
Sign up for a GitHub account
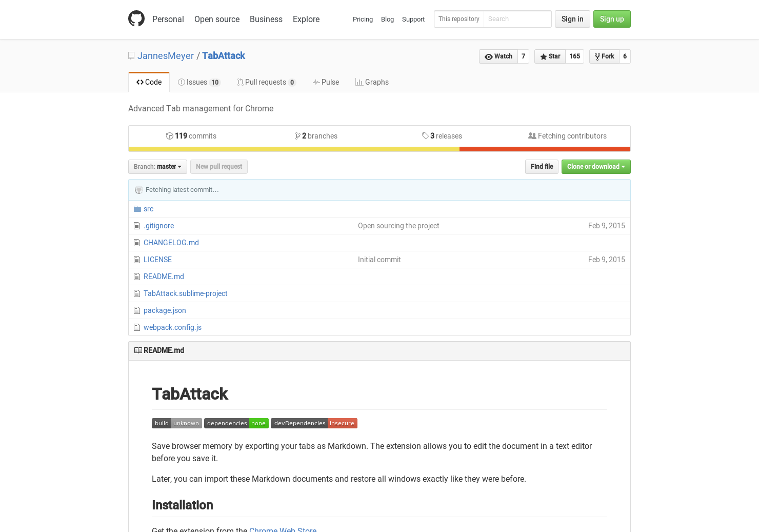612,19
